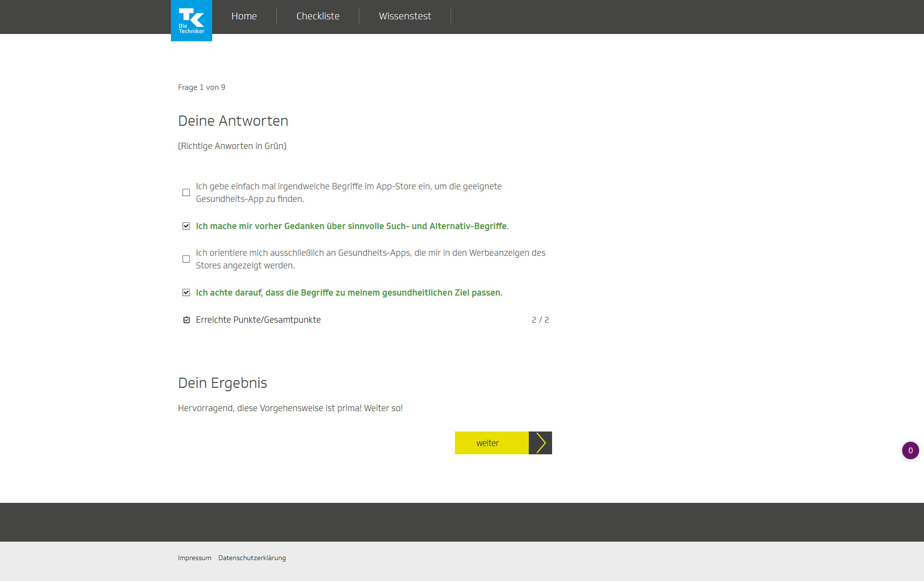
Task: Click the purple circular 0 badge
Action: (910, 450)
